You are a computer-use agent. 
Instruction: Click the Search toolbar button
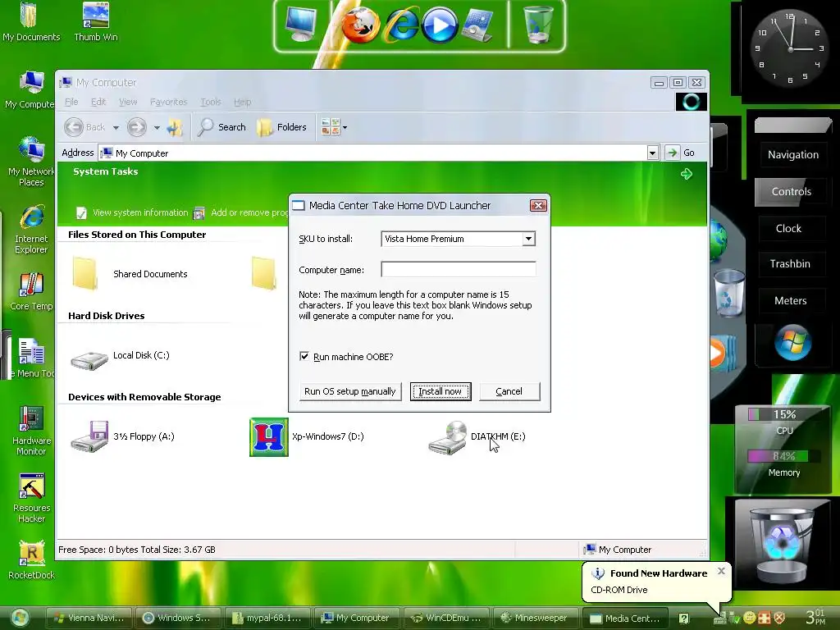(x=221, y=127)
